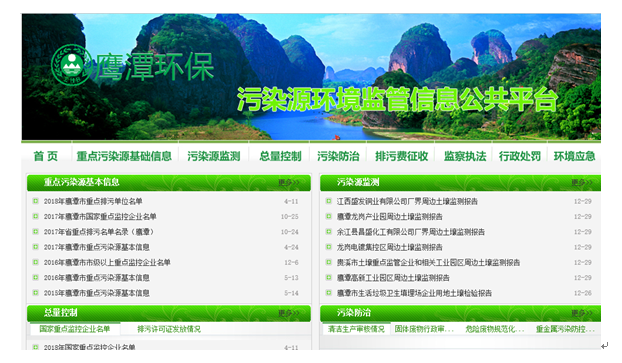This screenshot has height=363, width=622.
Task: Open the 首页 navigation item
Action: coord(46,156)
